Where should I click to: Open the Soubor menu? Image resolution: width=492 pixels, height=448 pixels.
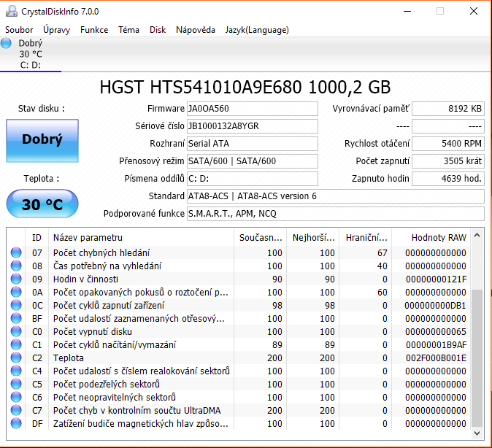pyautogui.click(x=19, y=30)
